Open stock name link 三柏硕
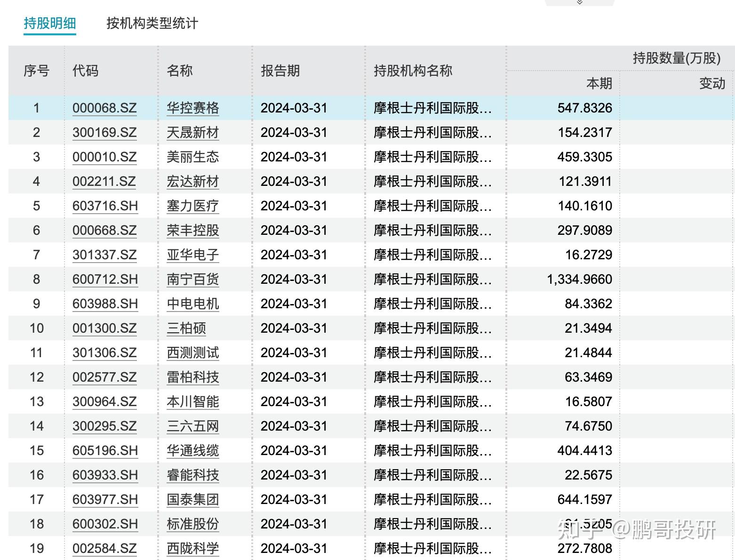Viewport: 735px width, 560px height. pos(186,328)
